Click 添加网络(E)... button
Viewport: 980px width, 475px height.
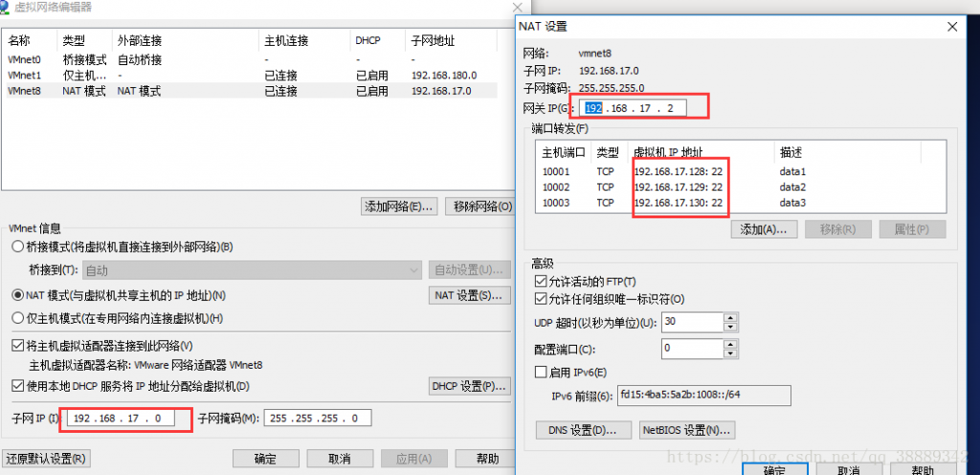[400, 207]
